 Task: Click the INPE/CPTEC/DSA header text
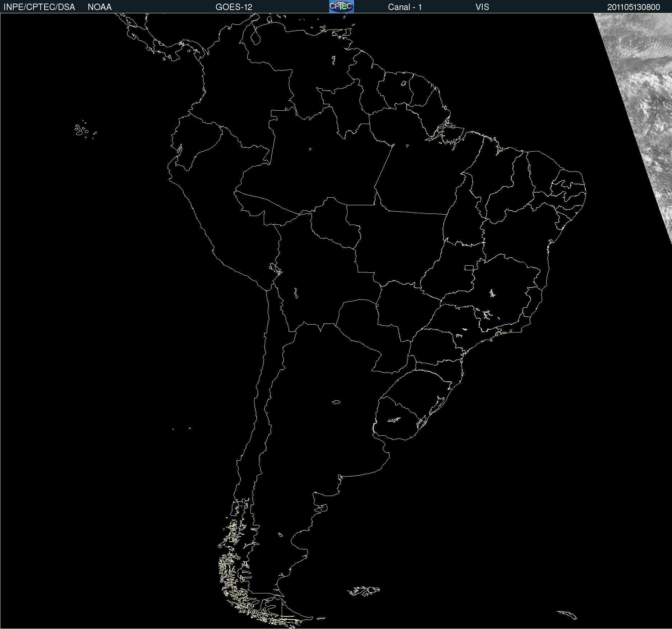39,7
